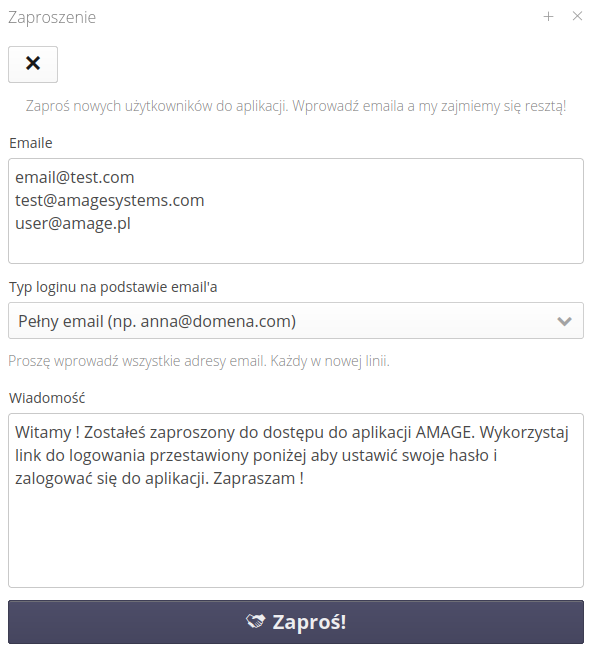Click the Zaproś nowych użytkowników intro text
The width and height of the screenshot is (590, 656).
(x=296, y=106)
